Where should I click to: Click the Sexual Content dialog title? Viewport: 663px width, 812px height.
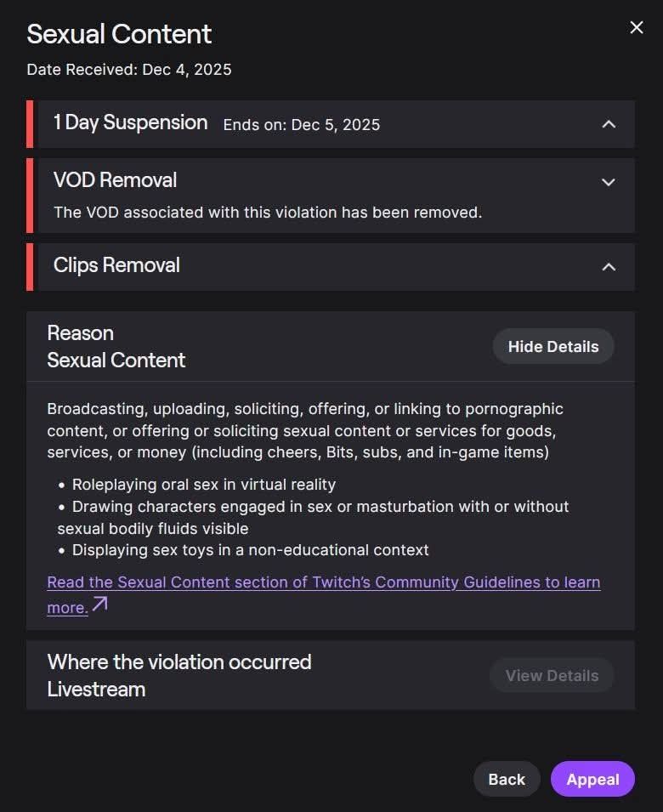[119, 34]
